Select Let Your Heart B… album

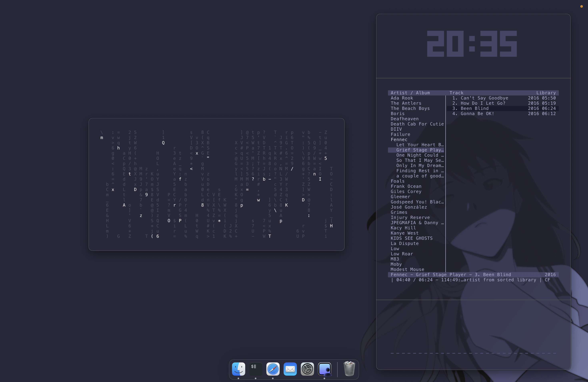(x=420, y=145)
